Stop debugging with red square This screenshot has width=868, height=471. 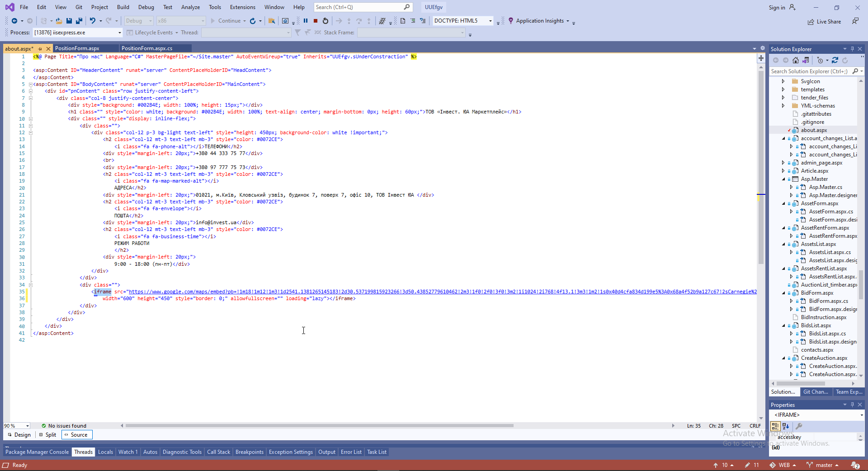316,21
